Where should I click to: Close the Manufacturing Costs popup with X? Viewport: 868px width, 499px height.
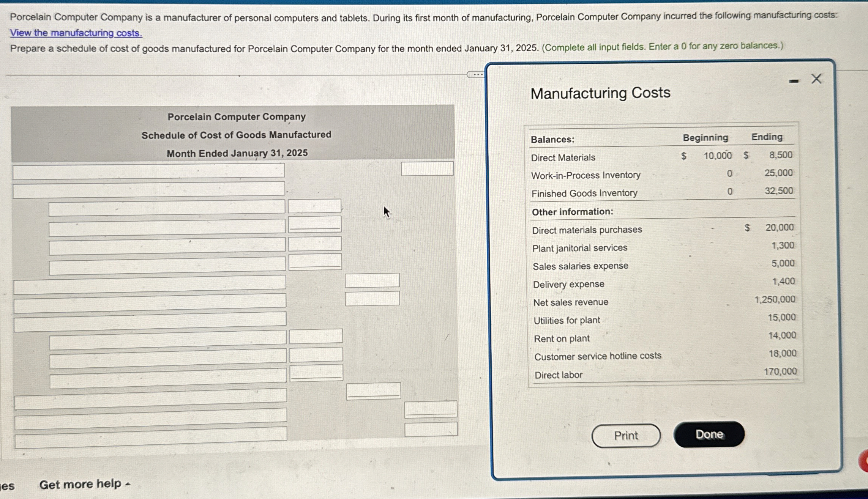tap(816, 79)
